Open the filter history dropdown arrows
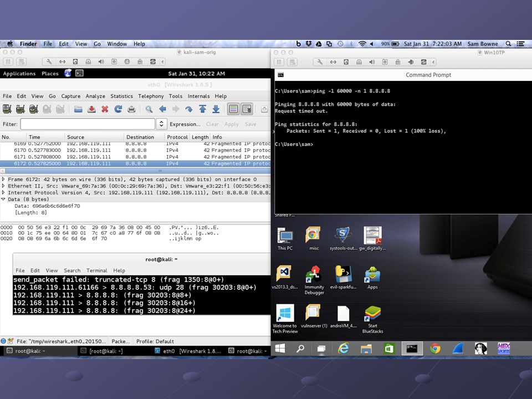The width and height of the screenshot is (532, 399). click(161, 124)
